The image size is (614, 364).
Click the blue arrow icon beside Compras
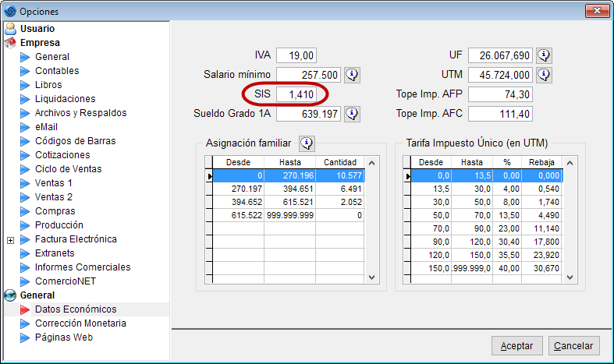point(25,212)
